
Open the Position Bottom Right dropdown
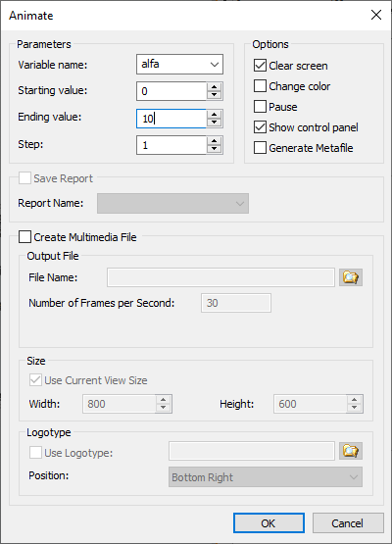266,477
